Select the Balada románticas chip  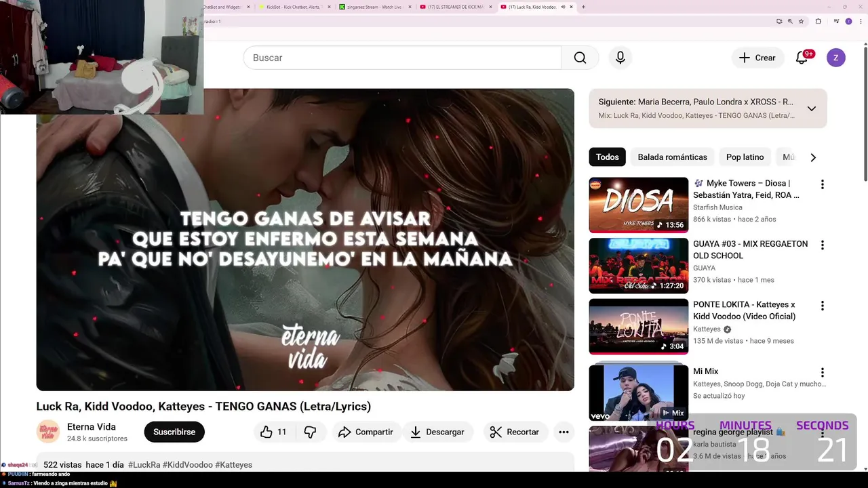coord(672,157)
